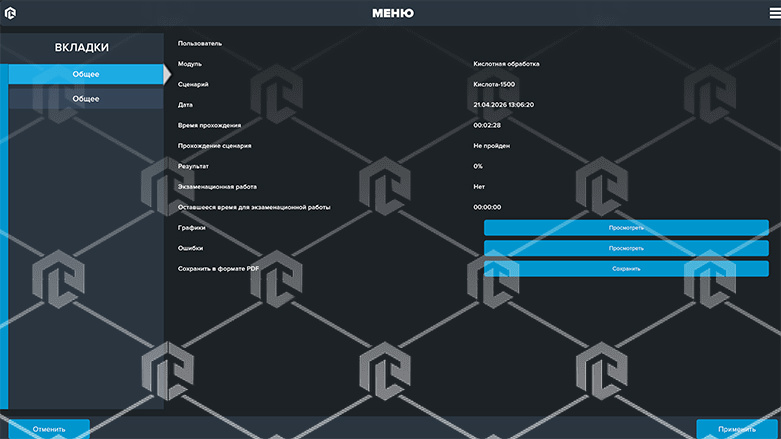Select the highlighted first Общее tab
Image resolution: width=781 pixels, height=439 pixels.
[x=85, y=74]
